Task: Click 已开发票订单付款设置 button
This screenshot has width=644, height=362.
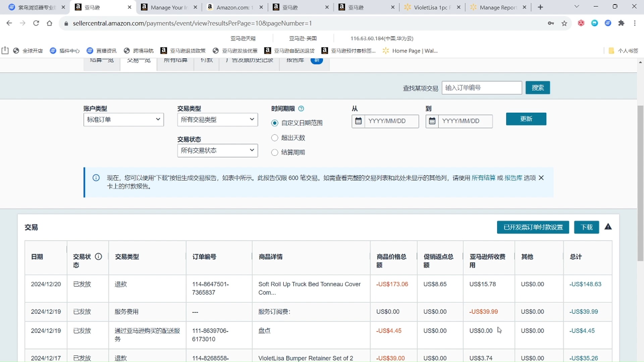Action: point(533,227)
